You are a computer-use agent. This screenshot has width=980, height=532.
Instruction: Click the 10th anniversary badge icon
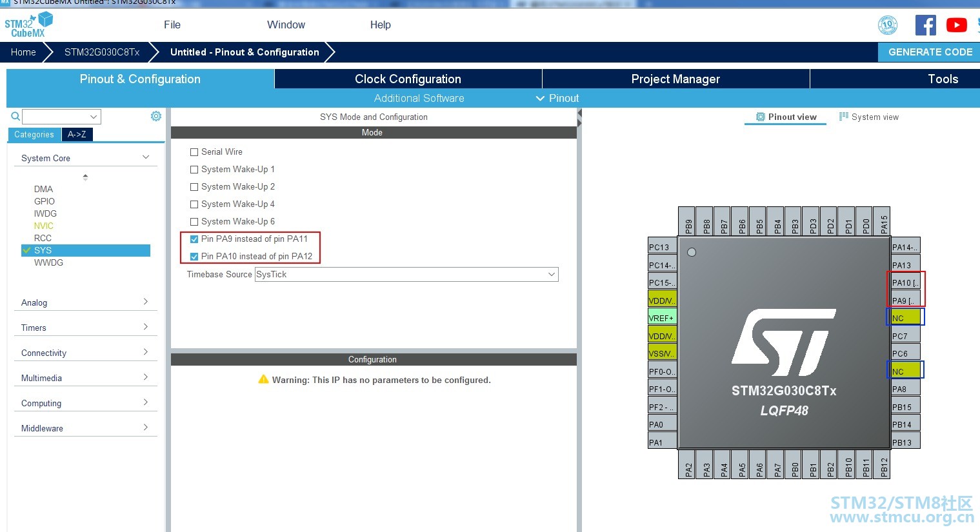coord(888,25)
